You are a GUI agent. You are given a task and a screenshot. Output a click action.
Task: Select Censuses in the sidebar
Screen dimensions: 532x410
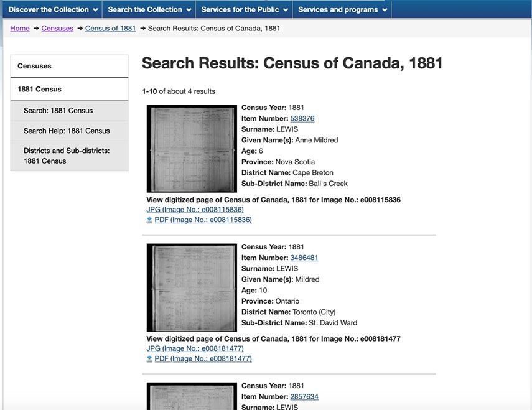tap(69, 66)
